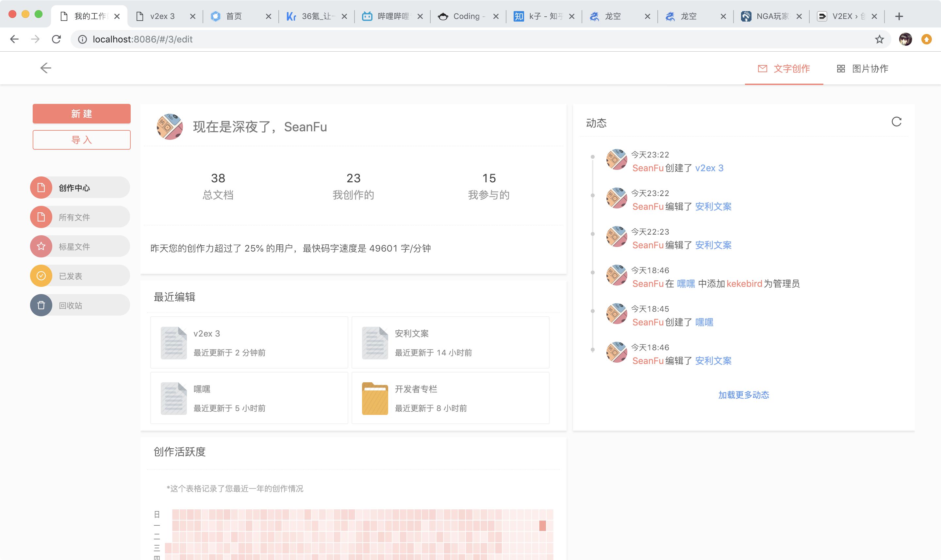
Task: Click the 加载更多动态 link
Action: (x=743, y=395)
